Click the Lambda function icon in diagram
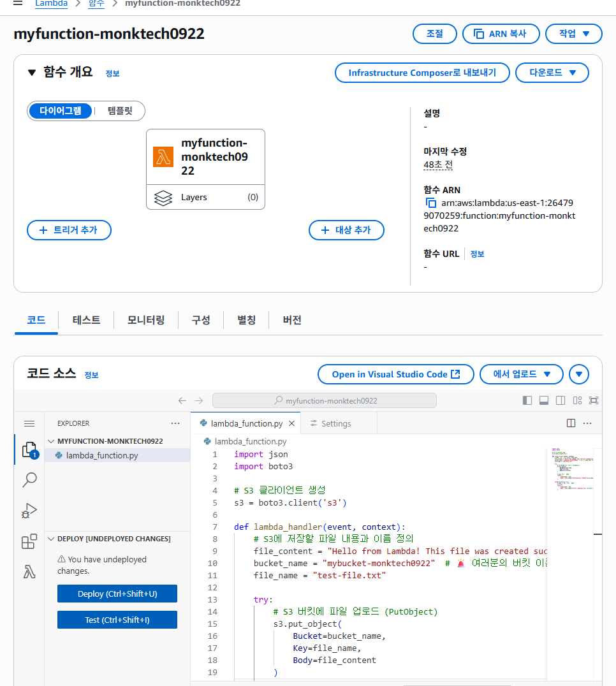Screen dimensions: 616x686 [163, 157]
